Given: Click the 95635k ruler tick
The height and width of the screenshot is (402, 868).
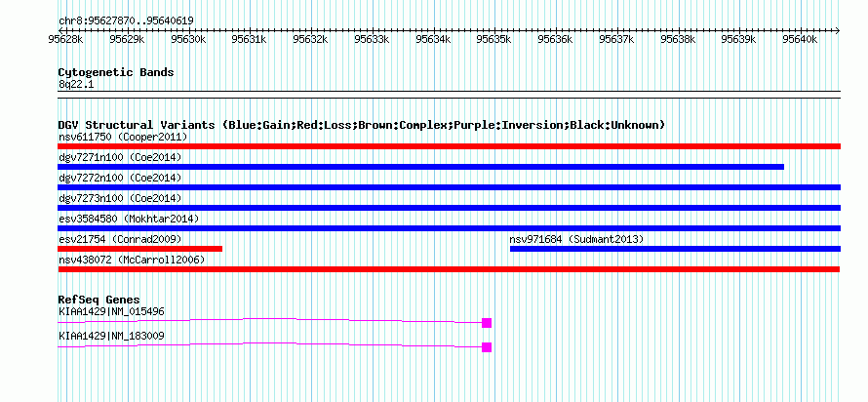Looking at the screenshot, I should click(x=493, y=39).
